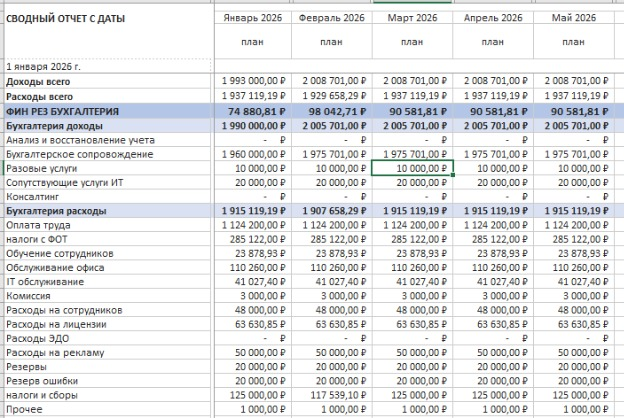Click the 'Май 2026' column header cell

tap(573, 19)
